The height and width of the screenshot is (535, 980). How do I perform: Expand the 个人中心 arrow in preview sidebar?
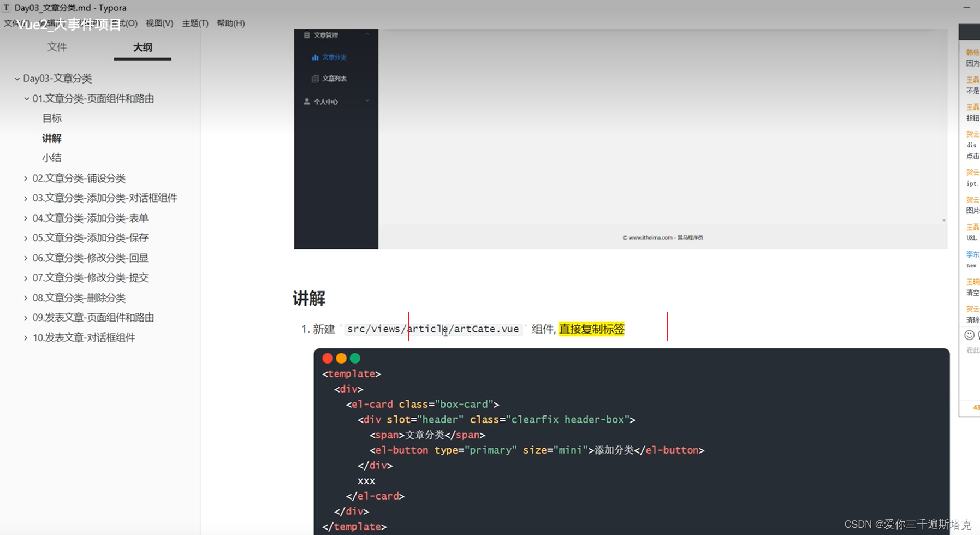tap(367, 100)
